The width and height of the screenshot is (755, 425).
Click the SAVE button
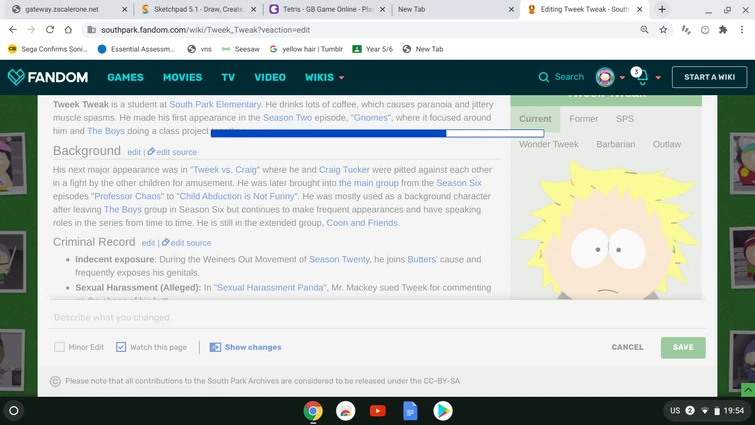683,347
